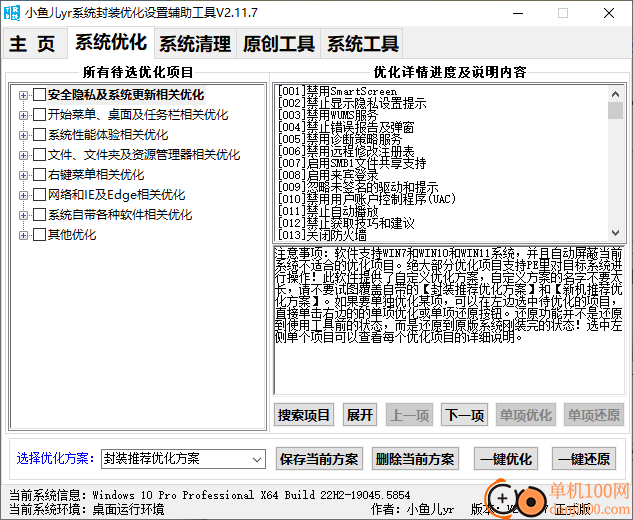Viewport: 633px width, 520px height.
Task: Expand the 开始菜单、桌面及任务栏相关优化 node
Action: coord(23,115)
